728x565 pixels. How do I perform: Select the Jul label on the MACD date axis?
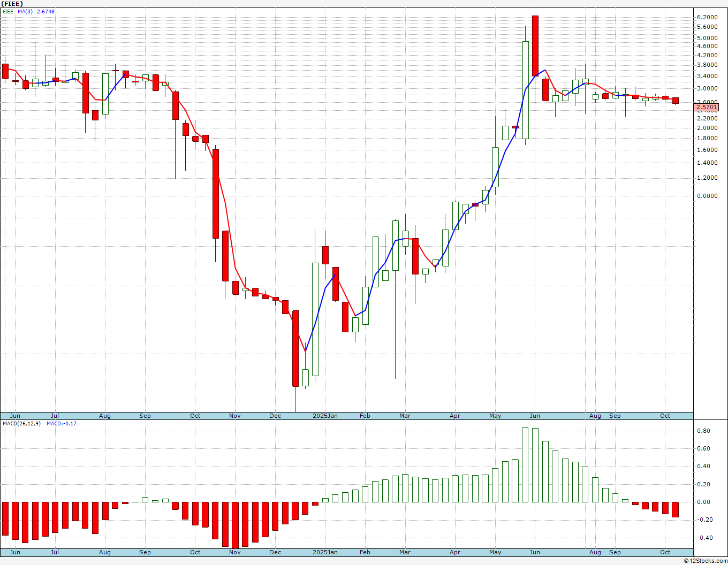[55, 552]
